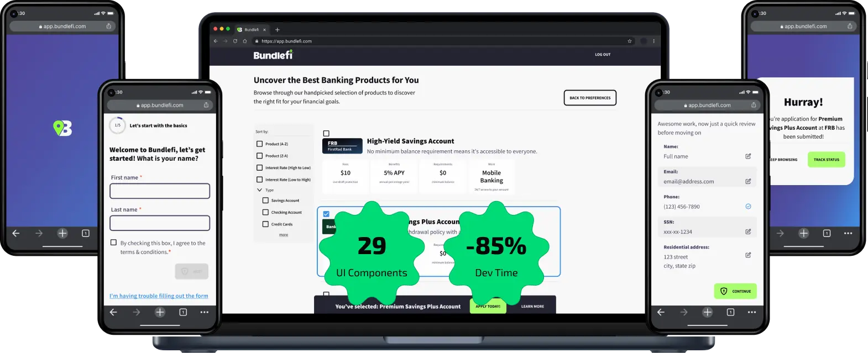Check the Product (Z-A) sort option
Screen dimensions: 868x353
click(x=259, y=156)
